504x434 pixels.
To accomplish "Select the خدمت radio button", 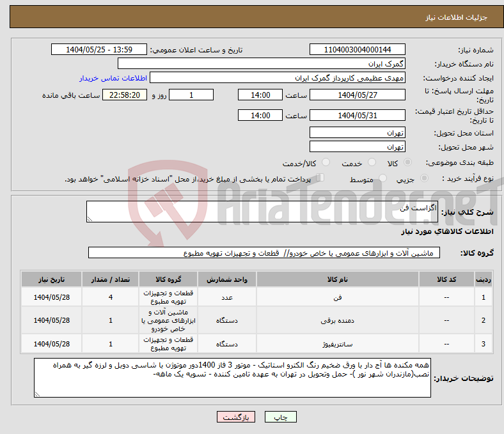I will (x=372, y=162).
